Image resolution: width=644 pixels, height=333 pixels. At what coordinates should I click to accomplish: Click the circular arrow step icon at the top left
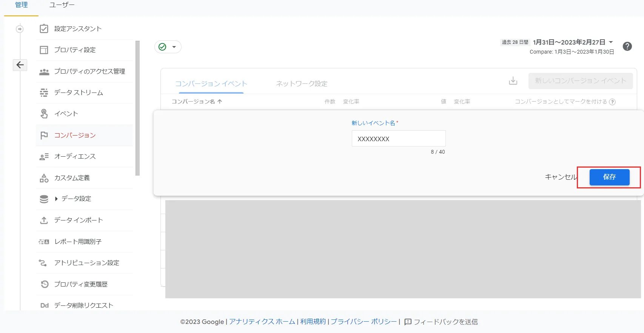20,29
